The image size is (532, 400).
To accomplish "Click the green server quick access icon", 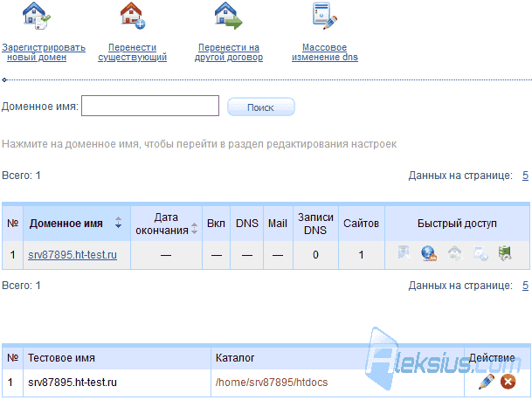I will 505,253.
